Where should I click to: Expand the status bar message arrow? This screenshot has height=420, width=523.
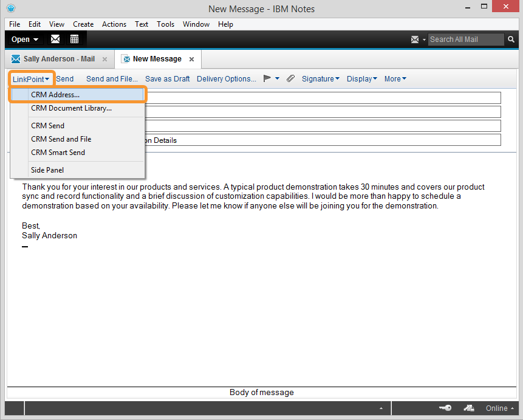[x=381, y=408]
